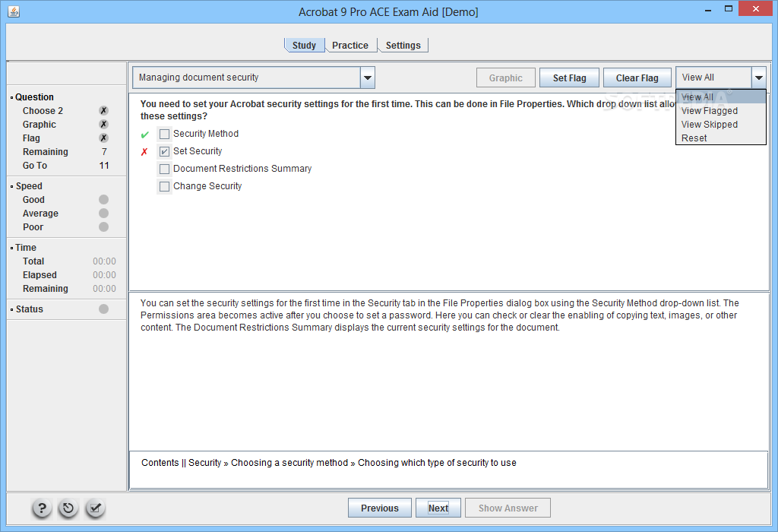Check the Document Restrictions Summary checkbox
The height and width of the screenshot is (532, 778).
click(x=164, y=169)
